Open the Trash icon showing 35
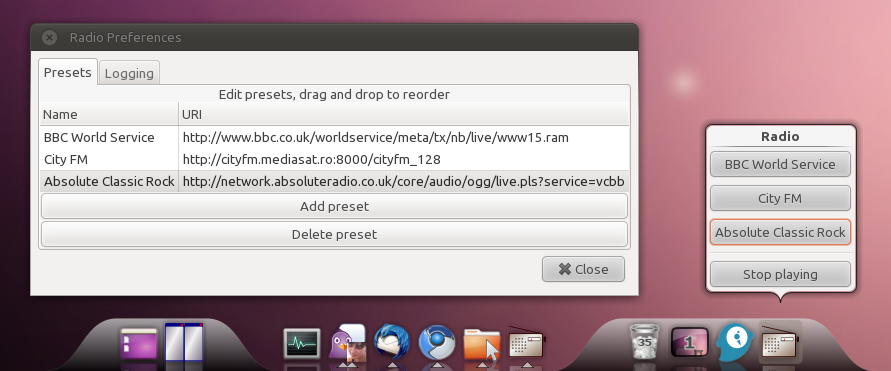This screenshot has width=891, height=371. pyautogui.click(x=645, y=342)
